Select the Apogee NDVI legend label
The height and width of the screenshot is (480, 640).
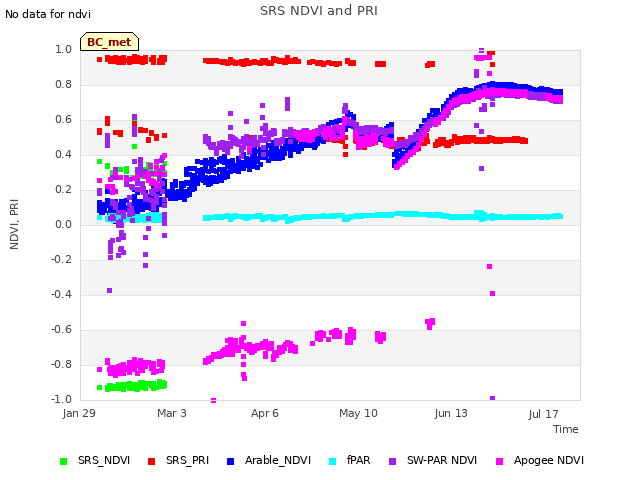coord(549,460)
